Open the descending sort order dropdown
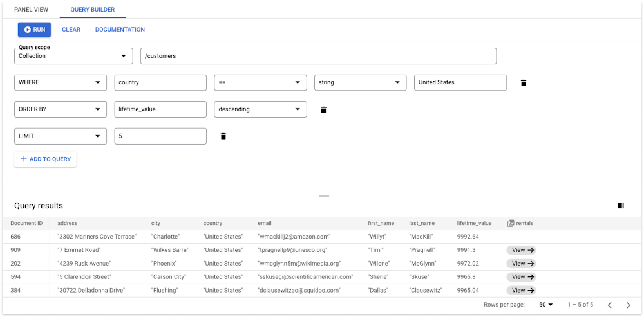 point(260,109)
